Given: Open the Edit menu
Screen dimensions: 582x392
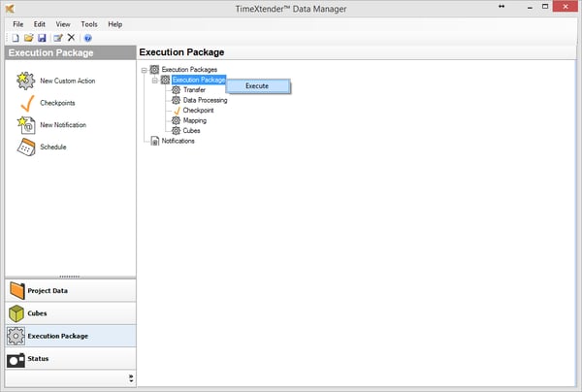Looking at the screenshot, I should pos(40,24).
